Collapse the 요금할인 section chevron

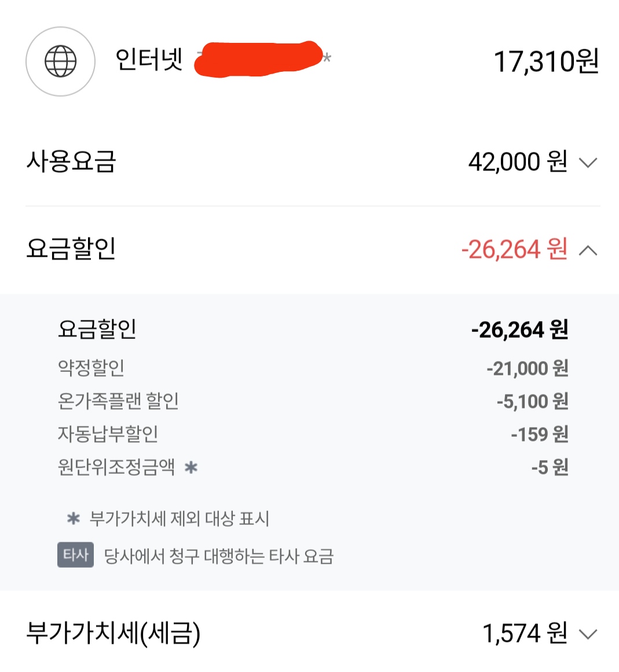coord(588,250)
